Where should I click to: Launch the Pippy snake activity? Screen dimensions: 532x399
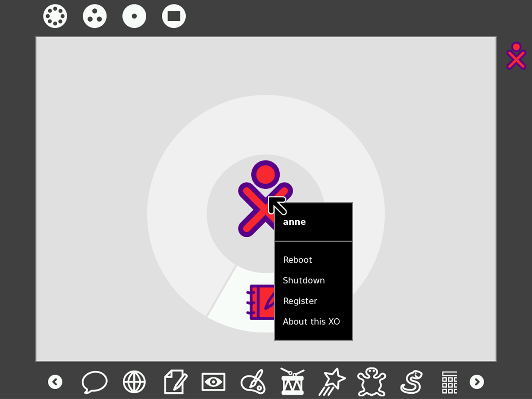coord(411,382)
